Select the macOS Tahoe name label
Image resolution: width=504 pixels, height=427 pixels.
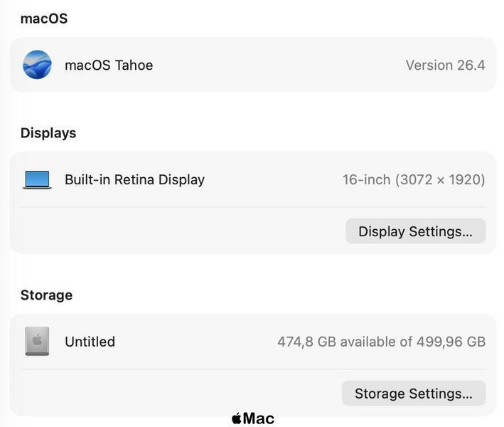point(109,65)
